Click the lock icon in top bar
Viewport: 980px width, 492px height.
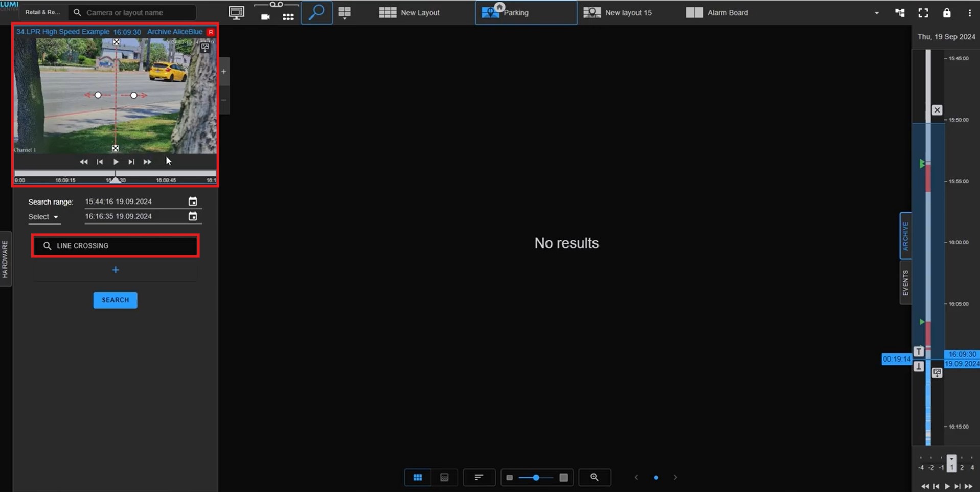click(946, 13)
